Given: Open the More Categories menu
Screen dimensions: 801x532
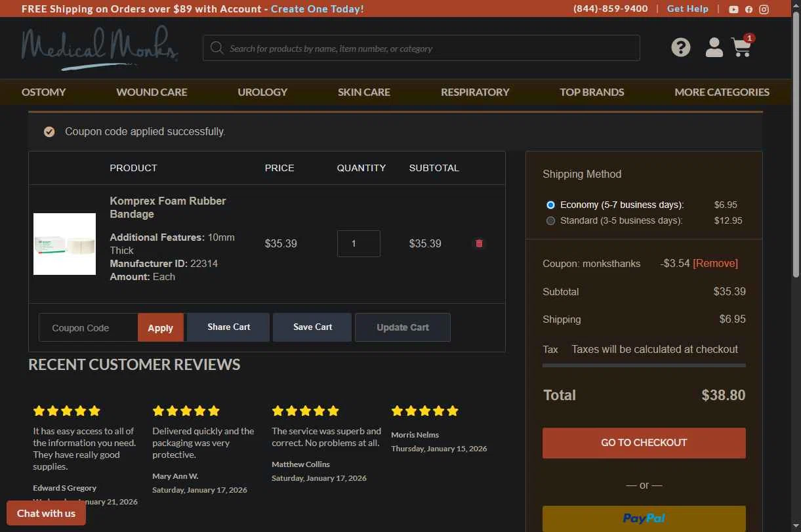Looking at the screenshot, I should point(722,92).
